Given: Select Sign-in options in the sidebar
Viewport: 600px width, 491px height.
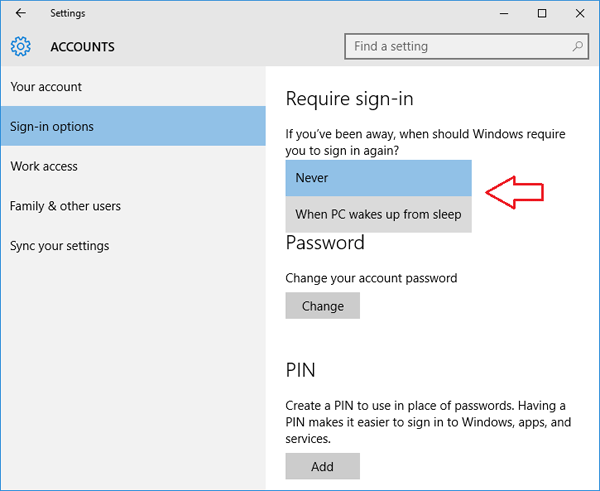Looking at the screenshot, I should tap(52, 127).
